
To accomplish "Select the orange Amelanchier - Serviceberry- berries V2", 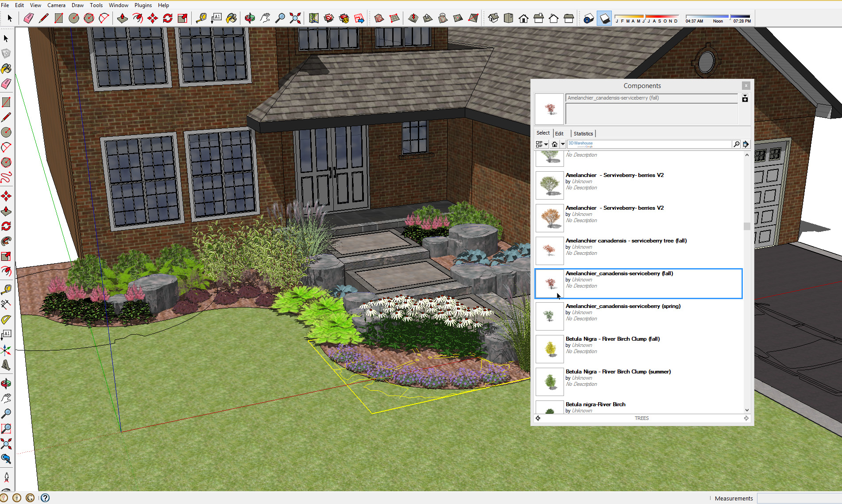I will click(x=639, y=218).
